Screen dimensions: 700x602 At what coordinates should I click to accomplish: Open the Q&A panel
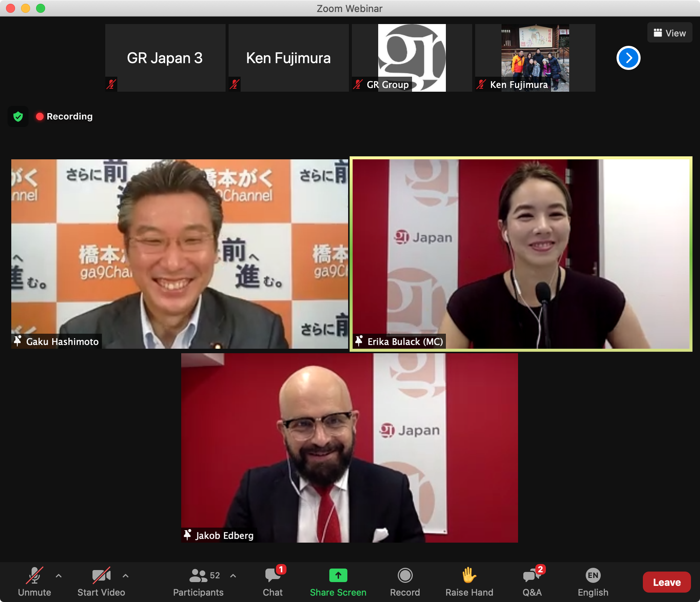coord(532,582)
